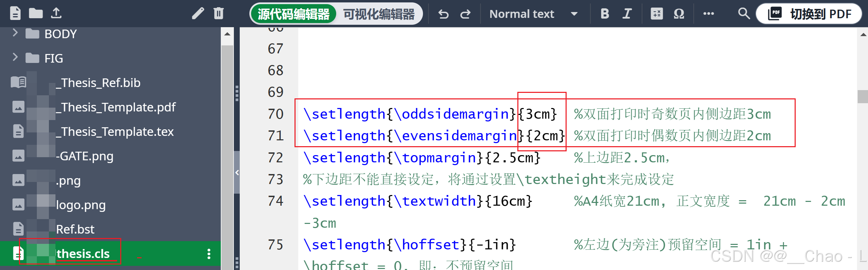Click the comment %双面打印时奇数页内侧边距3cm
The image size is (868, 270).
pyautogui.click(x=672, y=114)
